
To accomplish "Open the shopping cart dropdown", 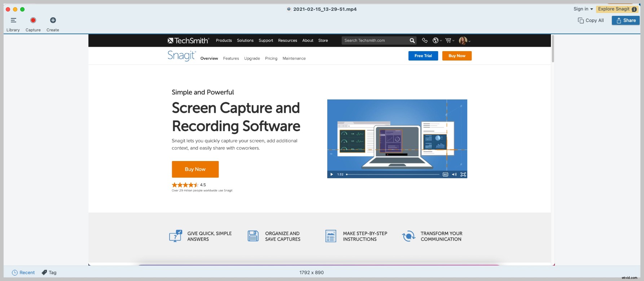I will coord(450,40).
